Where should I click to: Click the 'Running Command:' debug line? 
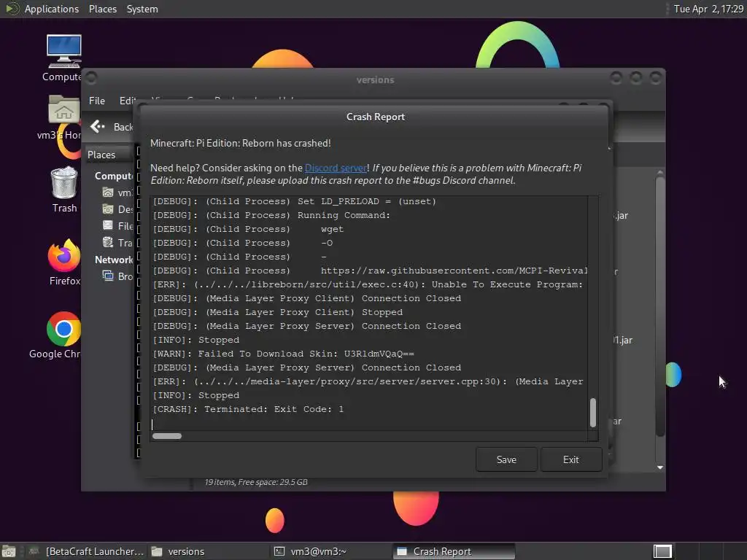point(271,215)
